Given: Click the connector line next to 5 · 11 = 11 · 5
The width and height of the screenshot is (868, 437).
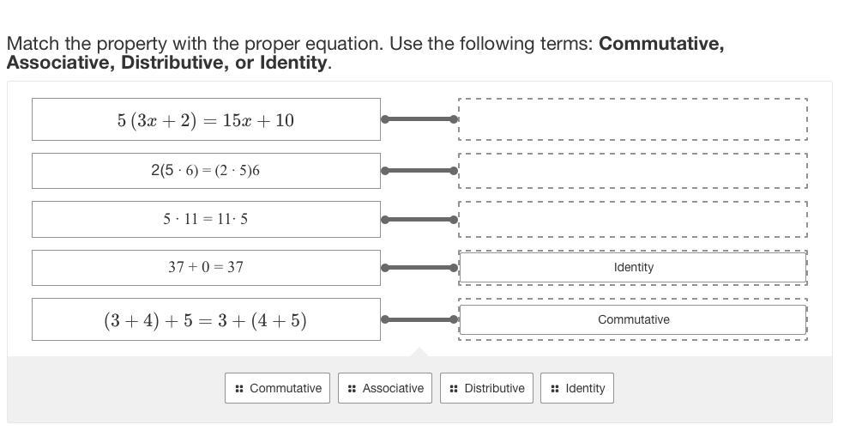Looking at the screenshot, I should coord(419,220).
